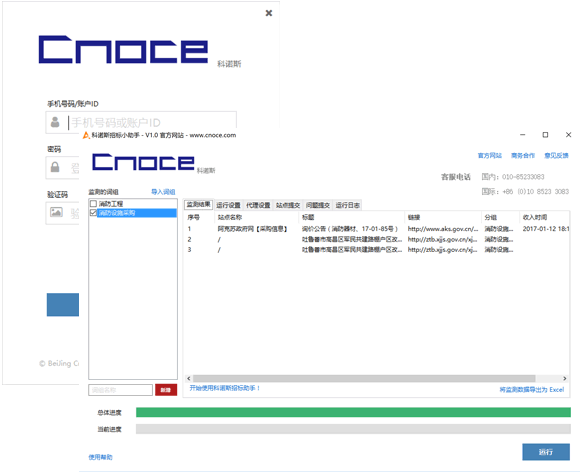584x476 pixels.
Task: Switch to the 站点提交 tab
Action: pos(288,205)
